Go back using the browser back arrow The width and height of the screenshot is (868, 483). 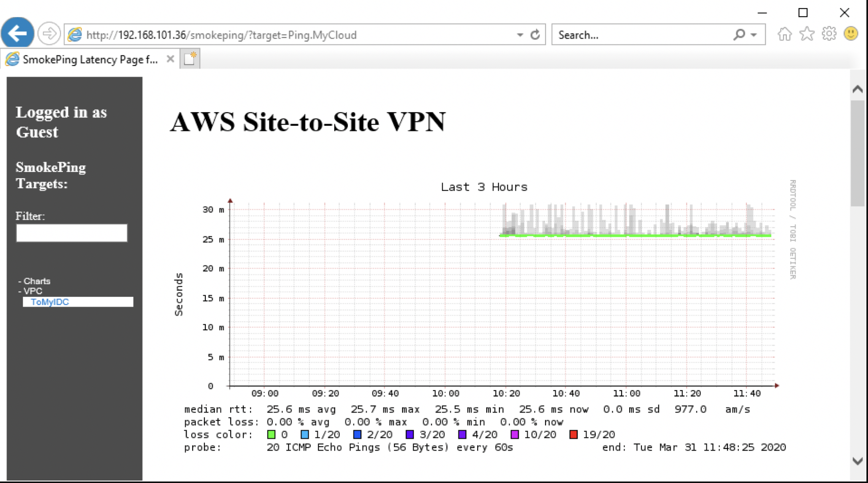[17, 33]
